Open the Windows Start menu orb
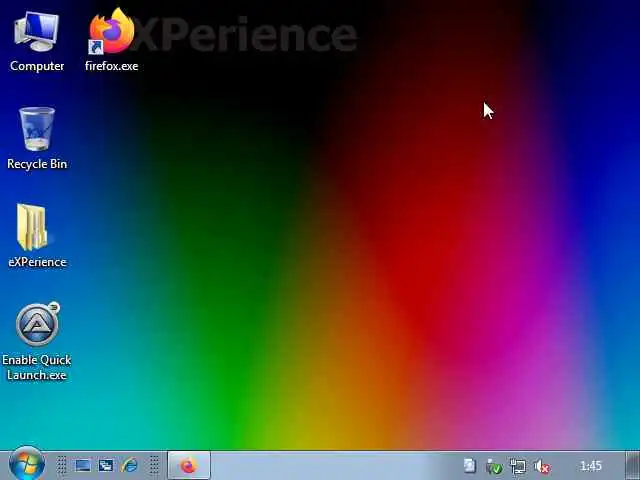Image resolution: width=640 pixels, height=480 pixels. (27, 464)
